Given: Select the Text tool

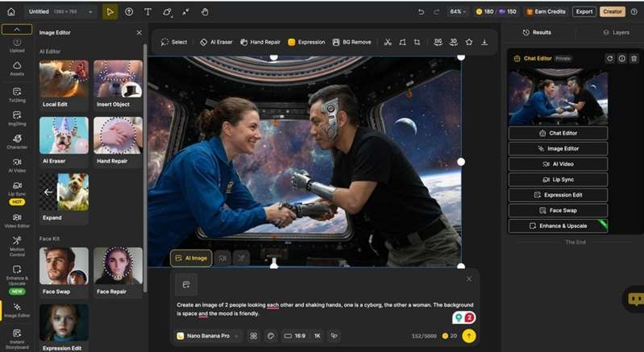Looking at the screenshot, I should 147,12.
